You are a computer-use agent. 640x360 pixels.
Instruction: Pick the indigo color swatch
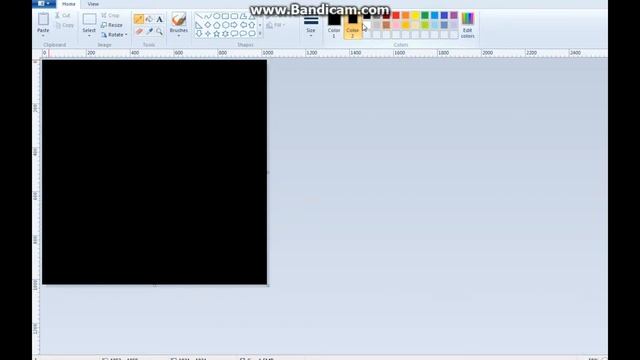(x=444, y=16)
